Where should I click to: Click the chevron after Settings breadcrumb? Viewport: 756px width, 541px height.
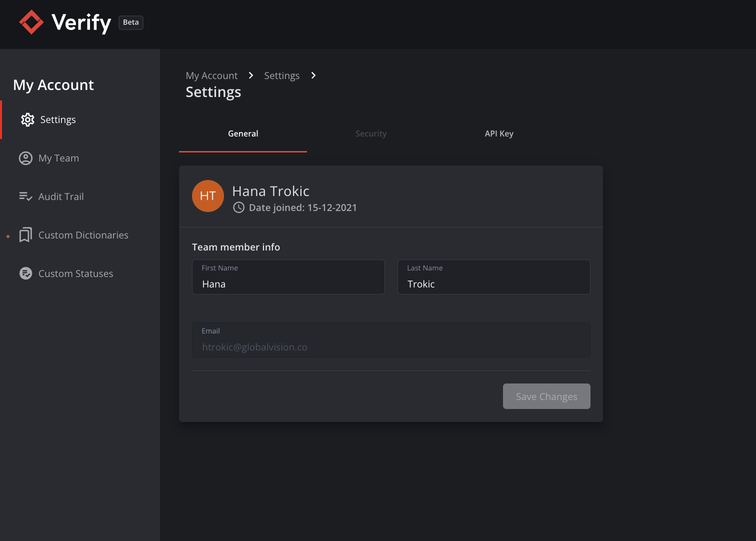[313, 75]
